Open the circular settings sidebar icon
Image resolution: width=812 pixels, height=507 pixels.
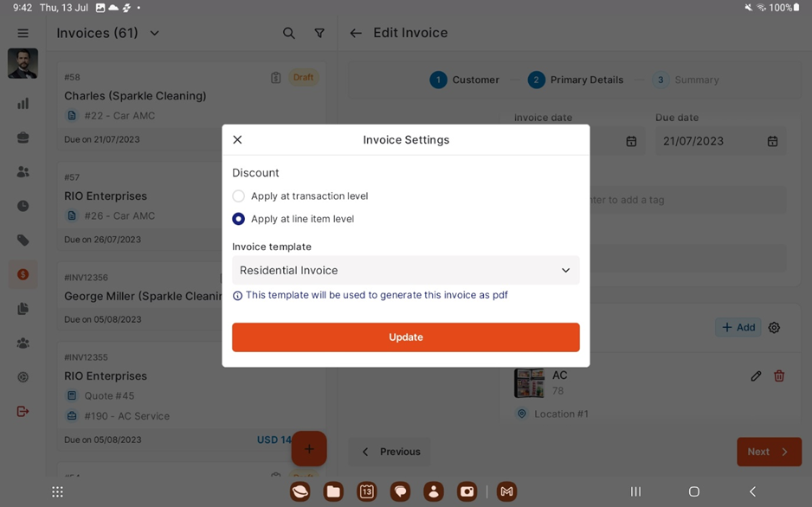(23, 377)
